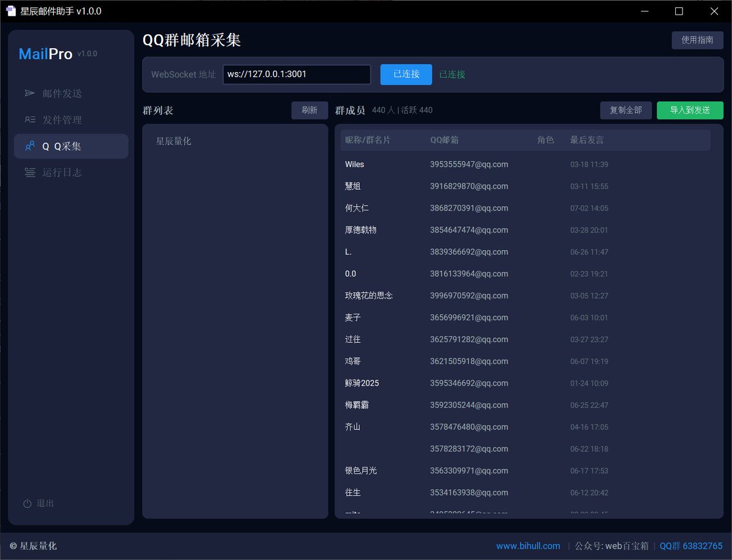Click the last-spoken time 07-02 14:05
This screenshot has width=732, height=560.
589,209
